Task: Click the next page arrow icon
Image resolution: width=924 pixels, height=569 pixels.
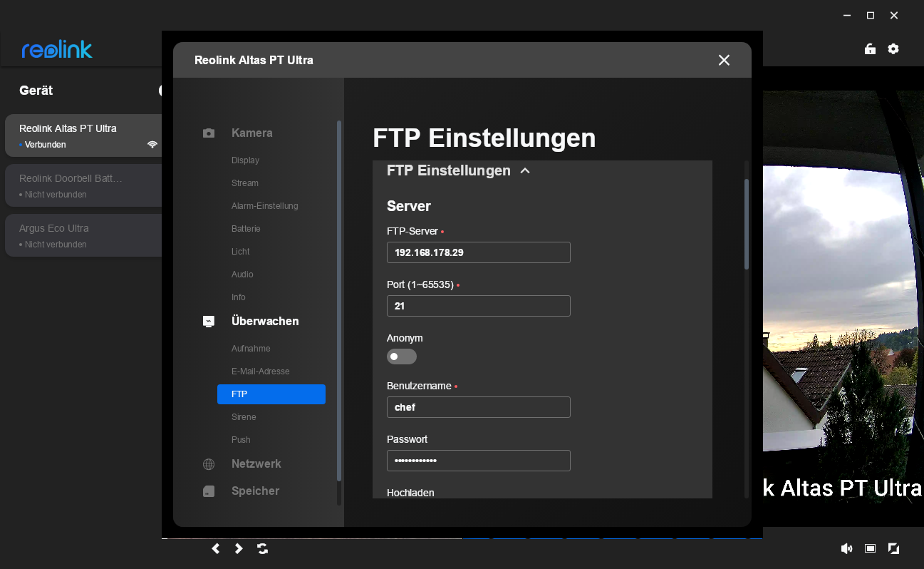Action: [239, 548]
